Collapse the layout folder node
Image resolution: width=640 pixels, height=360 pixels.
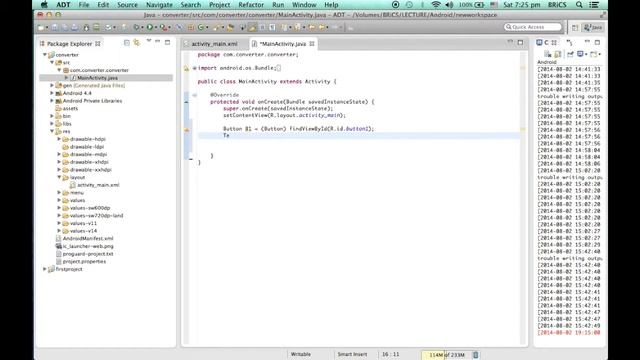pyautogui.click(x=60, y=177)
